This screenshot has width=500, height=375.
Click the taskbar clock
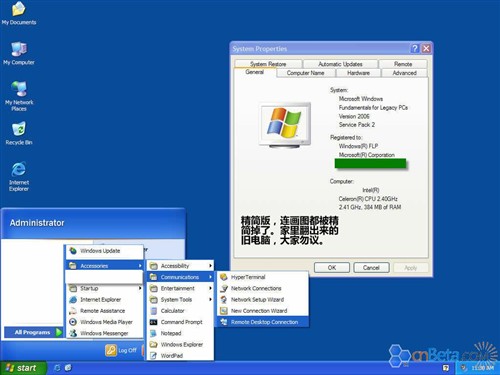pos(482,368)
